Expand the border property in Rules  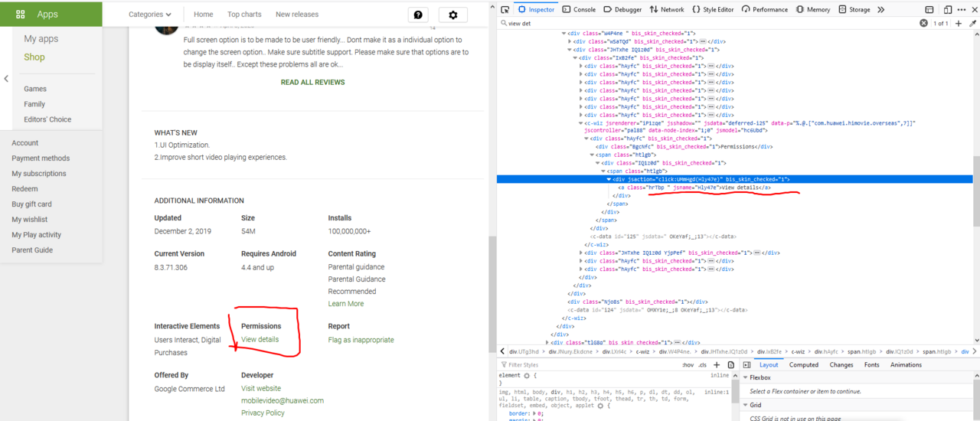point(535,413)
